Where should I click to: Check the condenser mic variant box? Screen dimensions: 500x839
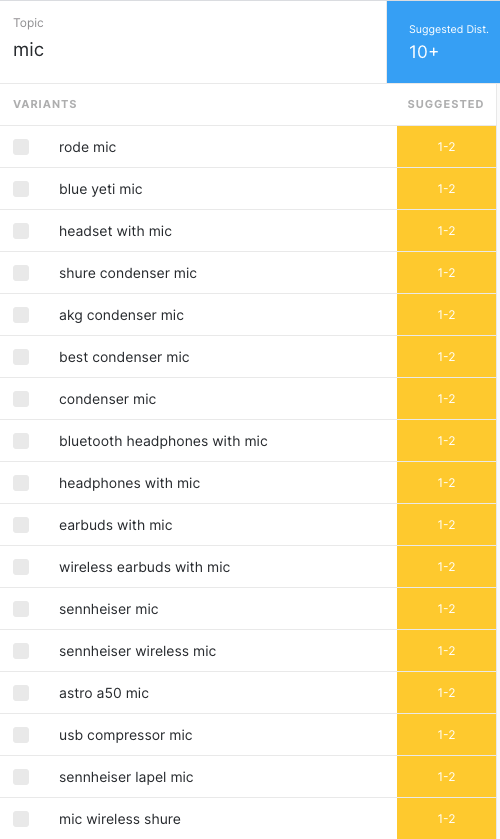[x=21, y=399]
